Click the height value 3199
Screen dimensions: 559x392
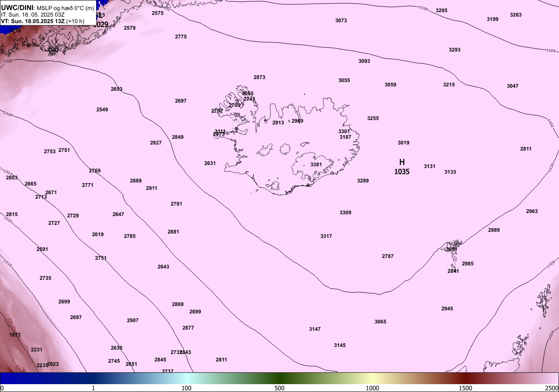tap(493, 19)
